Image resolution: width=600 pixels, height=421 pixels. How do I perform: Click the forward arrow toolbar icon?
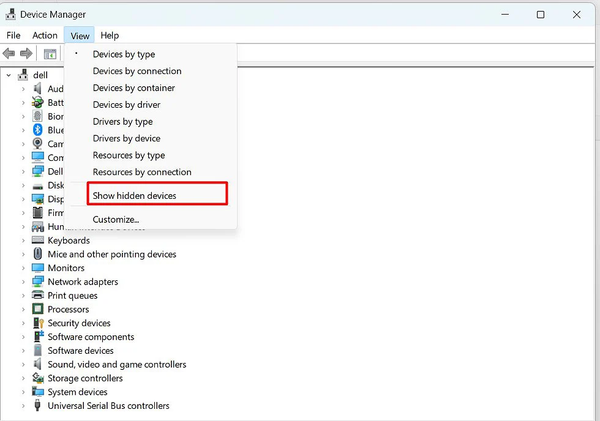point(26,53)
